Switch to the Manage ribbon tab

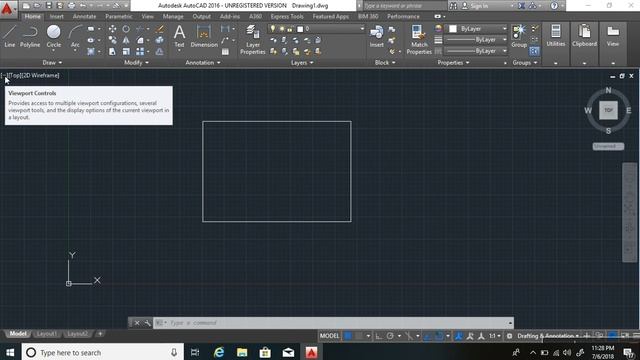(x=173, y=16)
